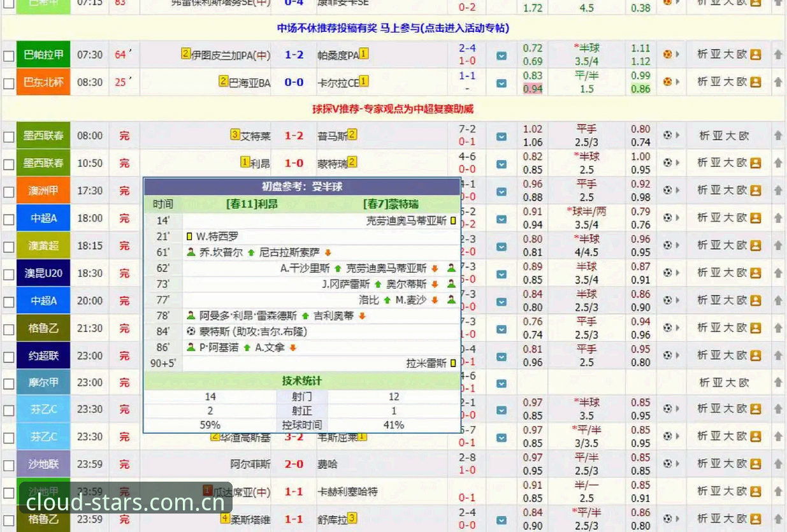The image size is (787, 532).
Task: Click soccer ball icon in 澳昆U20 row
Action: pyautogui.click(x=667, y=272)
